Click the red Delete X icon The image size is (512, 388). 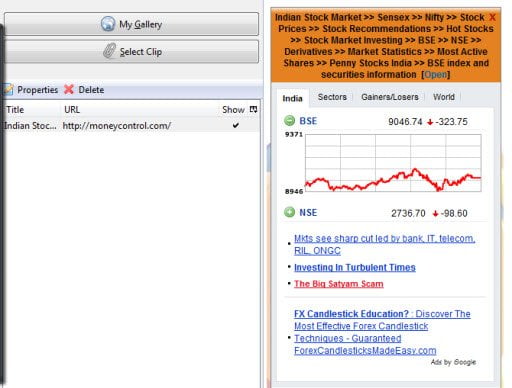pos(69,89)
